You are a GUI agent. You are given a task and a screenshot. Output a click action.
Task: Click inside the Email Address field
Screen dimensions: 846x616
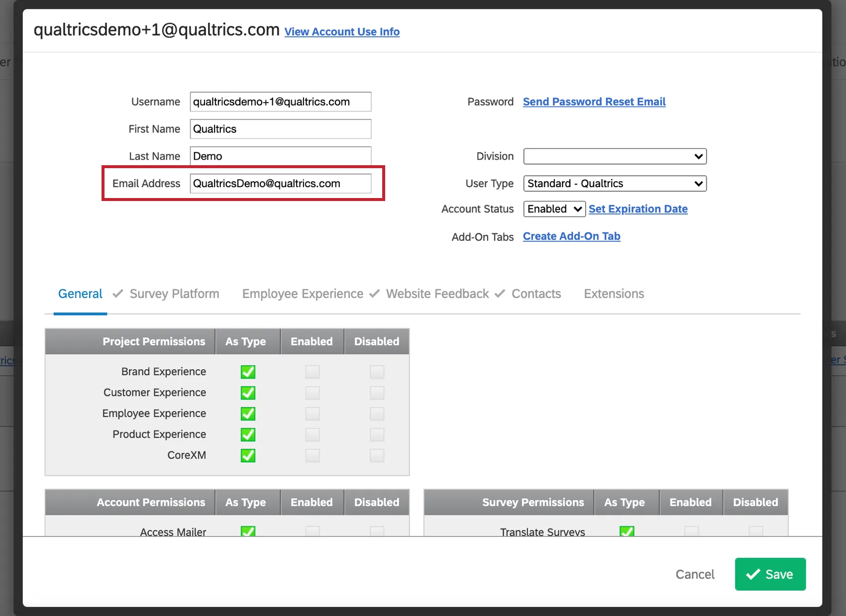pos(280,183)
